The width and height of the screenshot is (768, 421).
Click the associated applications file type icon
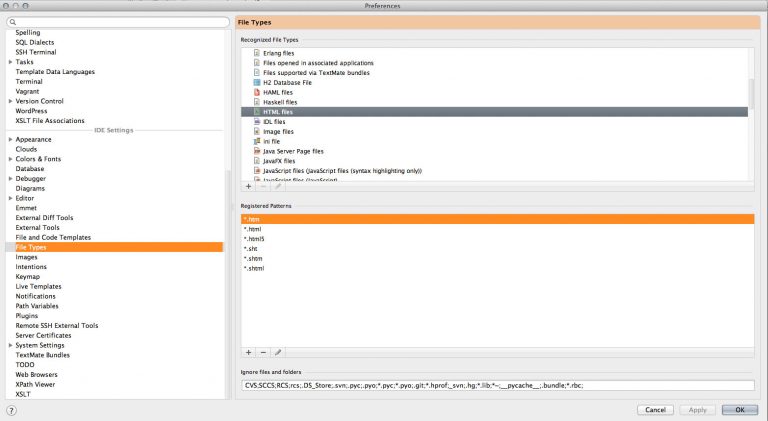(257, 63)
